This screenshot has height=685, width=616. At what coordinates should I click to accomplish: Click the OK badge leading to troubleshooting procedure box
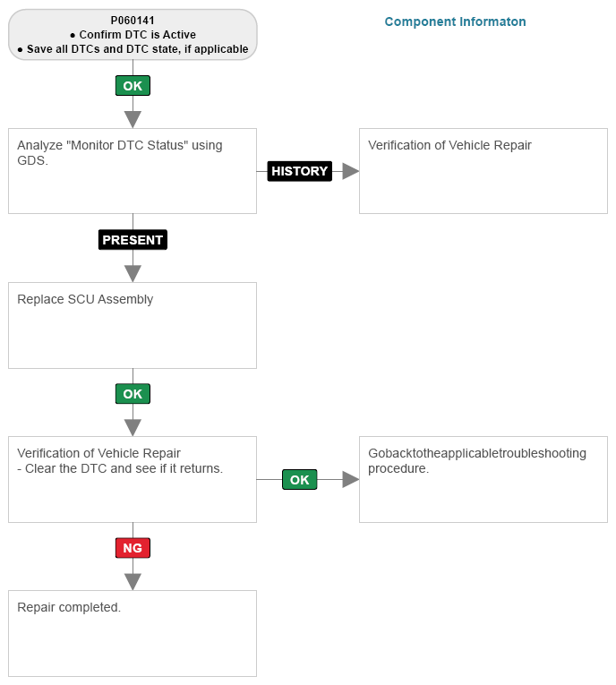click(x=299, y=480)
